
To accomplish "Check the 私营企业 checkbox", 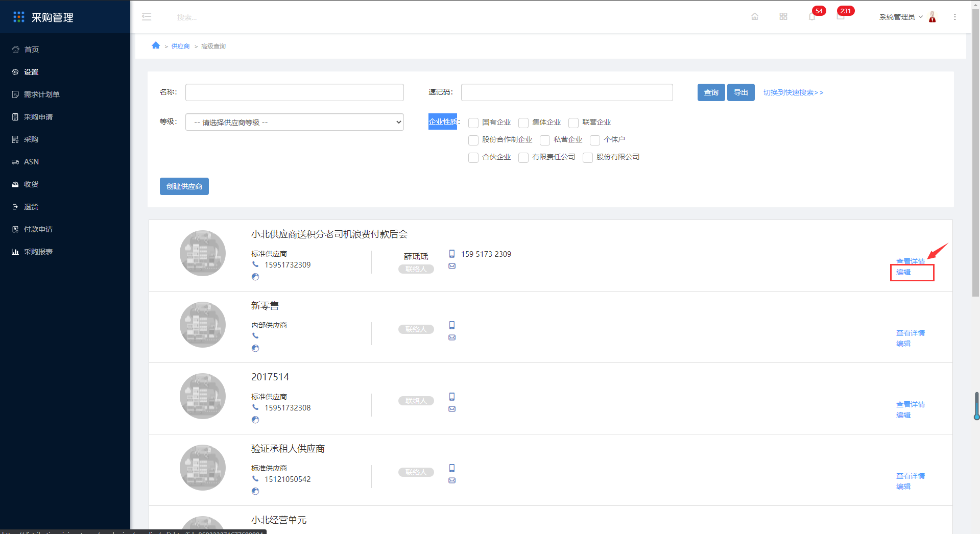I will coord(545,140).
